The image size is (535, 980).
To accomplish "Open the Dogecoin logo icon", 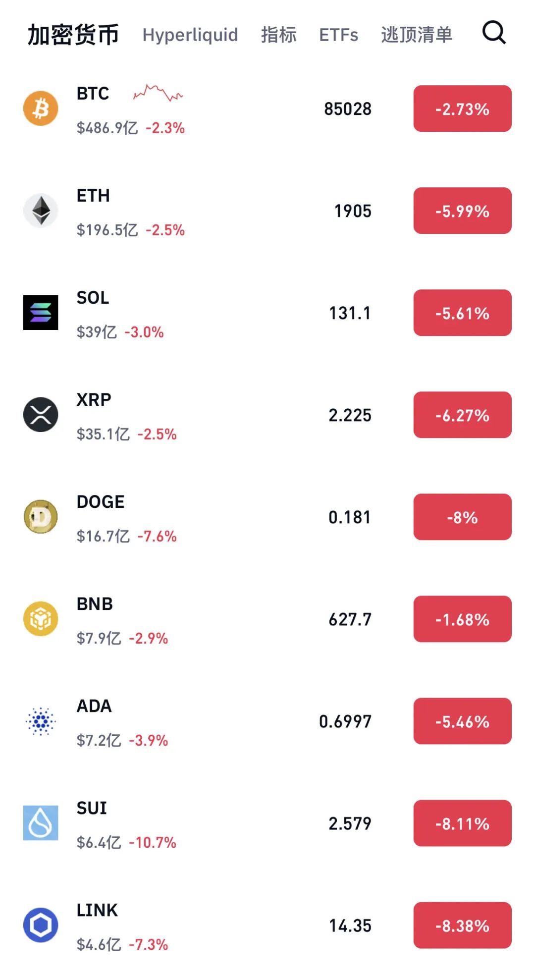I will pos(41,517).
